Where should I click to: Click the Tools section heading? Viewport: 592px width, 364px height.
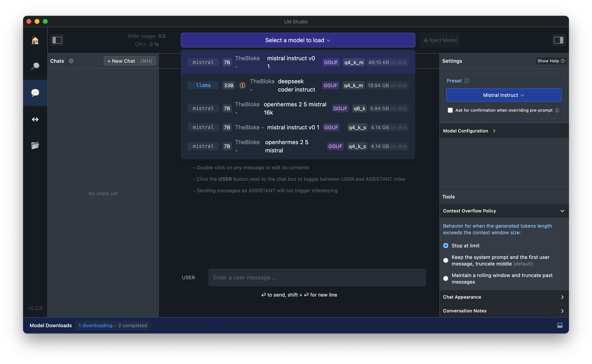[x=448, y=197]
